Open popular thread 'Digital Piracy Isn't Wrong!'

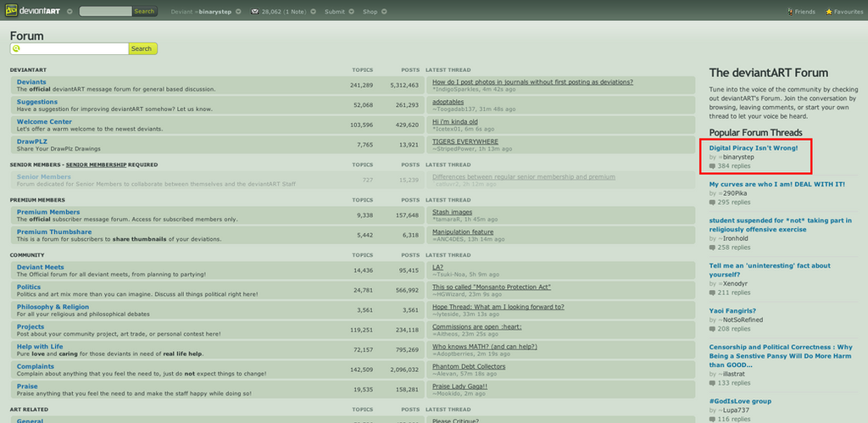coord(754,148)
